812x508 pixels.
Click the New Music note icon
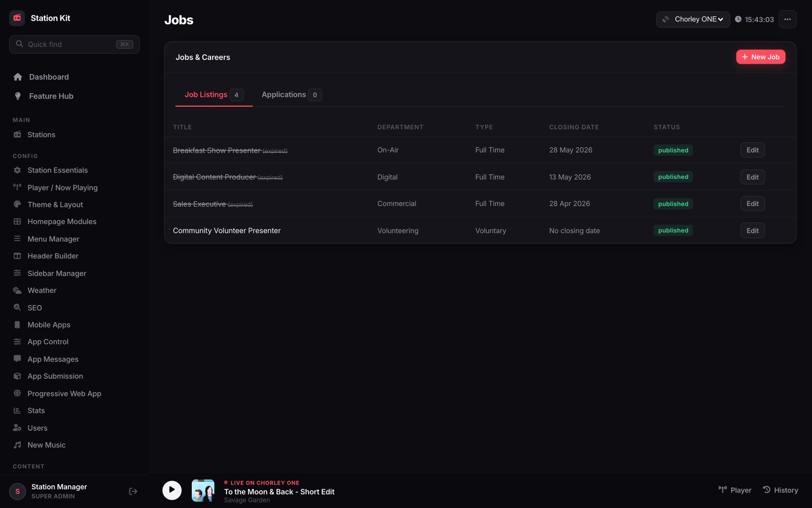tap(17, 445)
